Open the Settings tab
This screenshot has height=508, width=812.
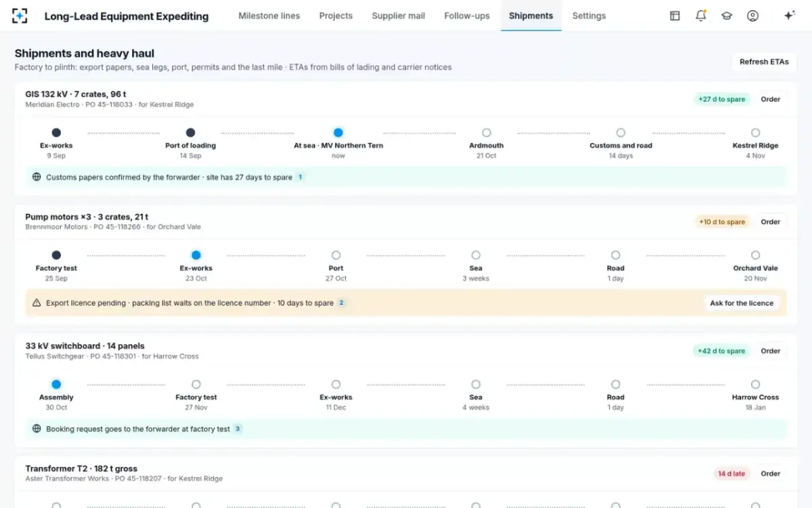[x=589, y=16]
